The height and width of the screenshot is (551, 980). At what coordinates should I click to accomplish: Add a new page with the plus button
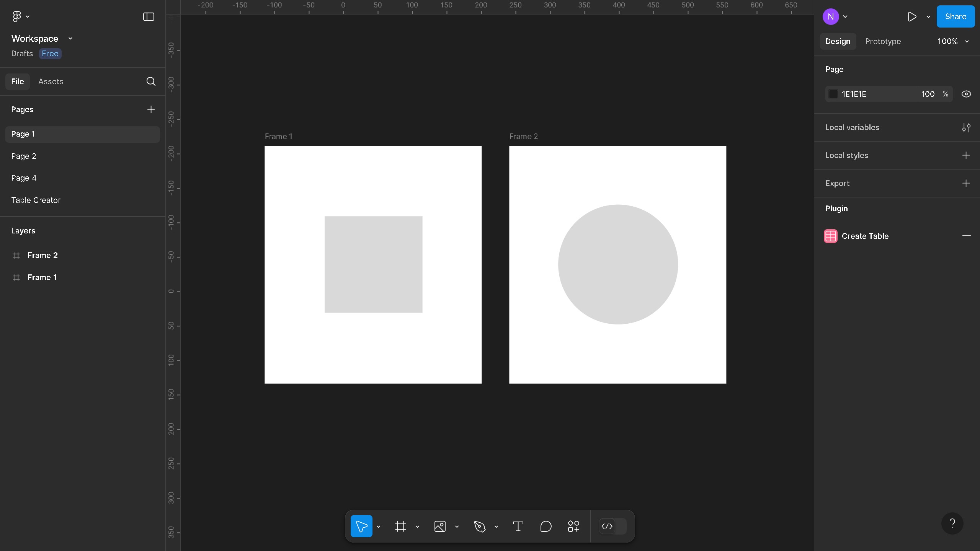click(150, 109)
